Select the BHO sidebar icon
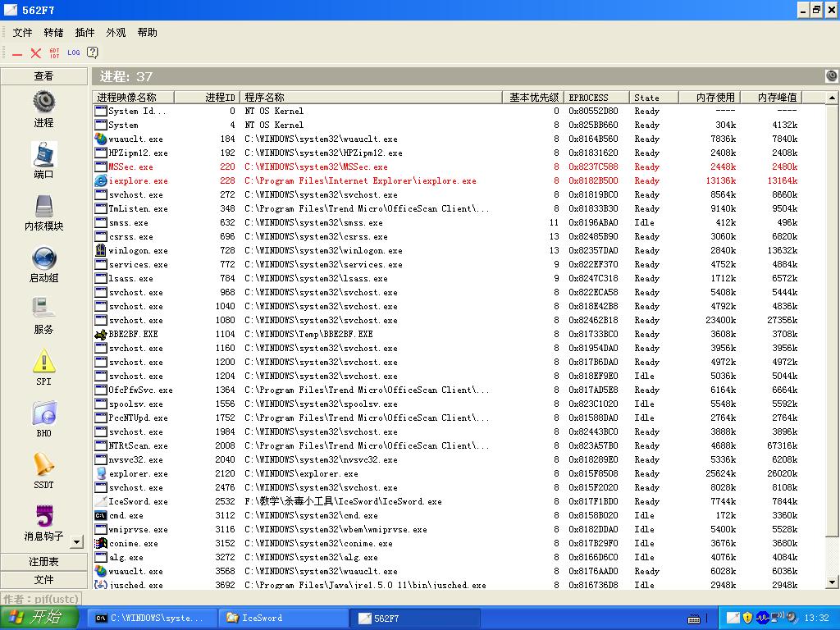 43,413
